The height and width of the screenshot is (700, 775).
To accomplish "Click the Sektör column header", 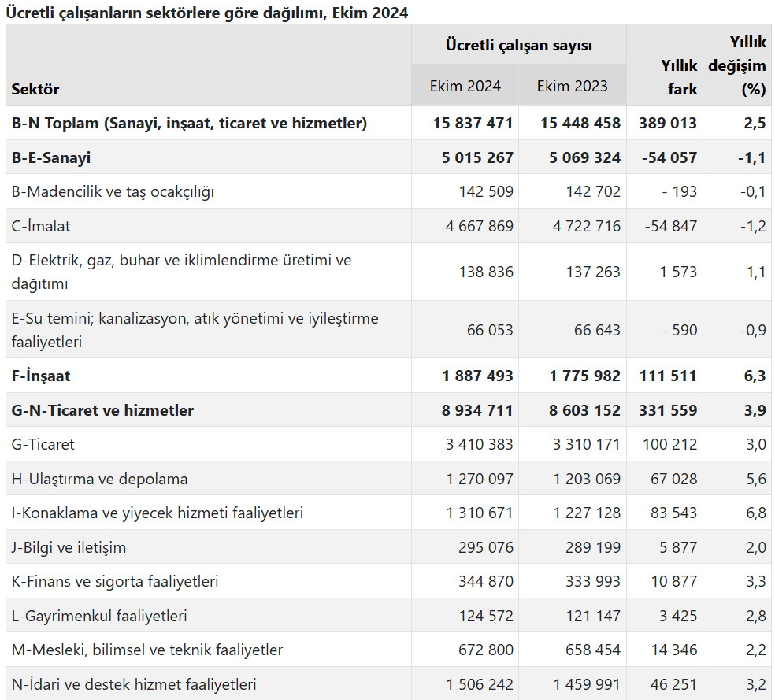I will tap(35, 90).
